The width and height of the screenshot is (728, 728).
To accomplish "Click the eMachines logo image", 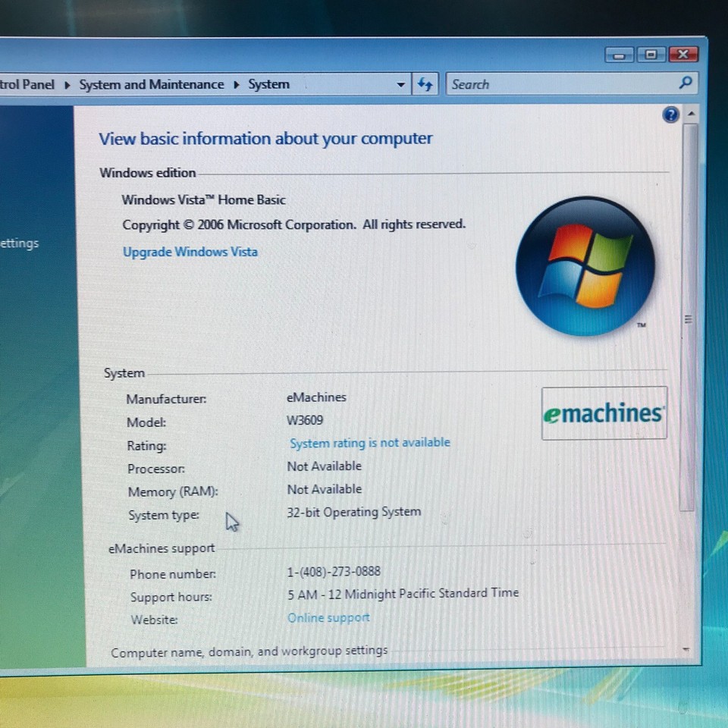I will point(604,413).
